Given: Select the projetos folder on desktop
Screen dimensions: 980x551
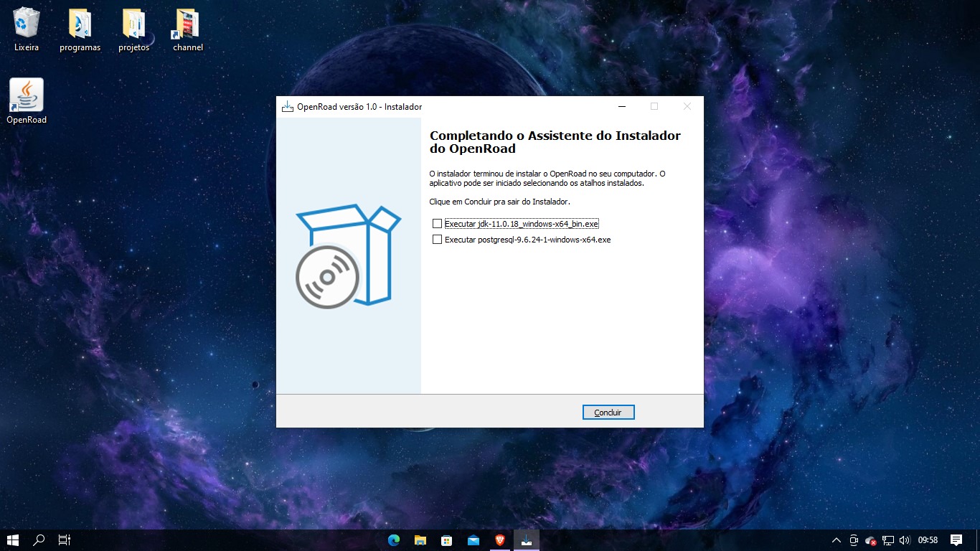Looking at the screenshot, I should pyautogui.click(x=133, y=29).
